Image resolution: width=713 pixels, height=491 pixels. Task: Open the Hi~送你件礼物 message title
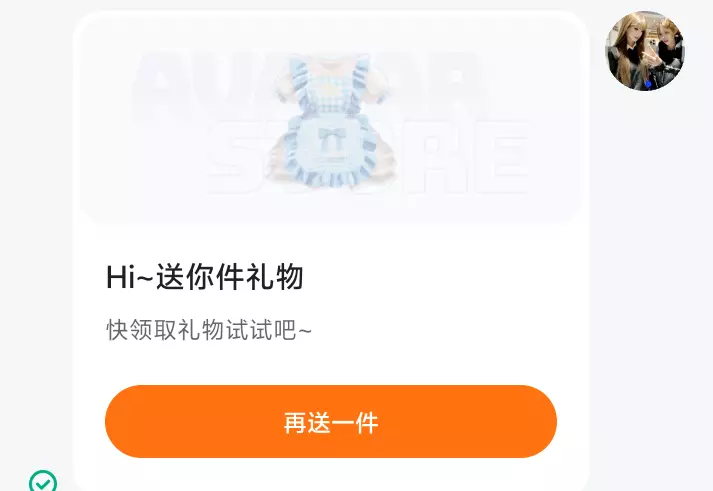(205, 276)
